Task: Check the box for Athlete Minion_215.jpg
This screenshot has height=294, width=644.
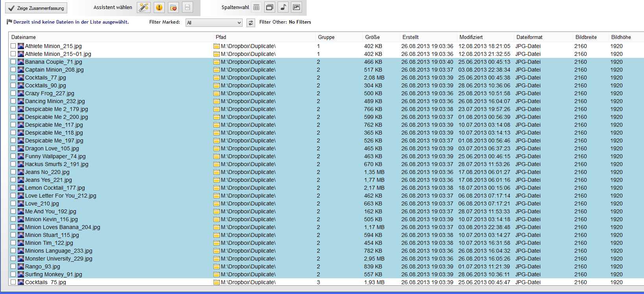Action: [x=13, y=46]
